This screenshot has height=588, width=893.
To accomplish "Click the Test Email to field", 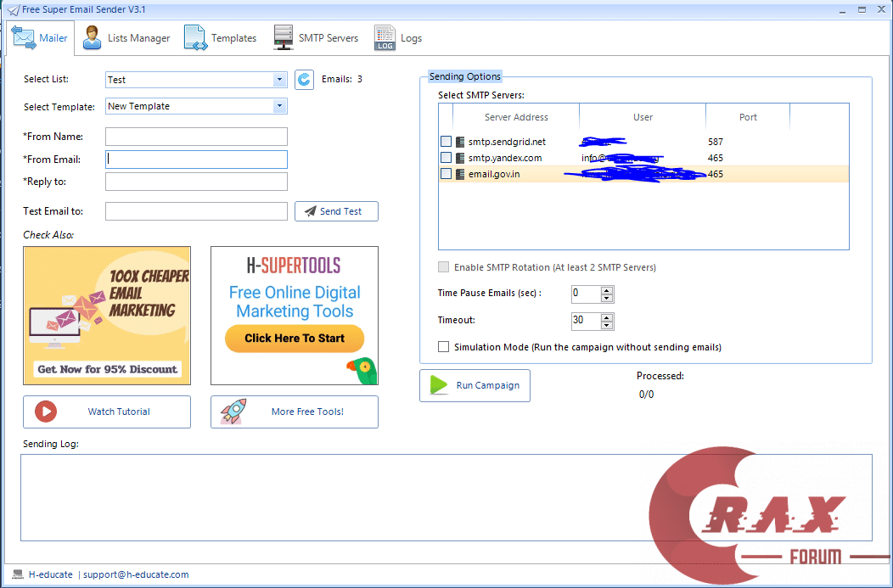I will 196,211.
